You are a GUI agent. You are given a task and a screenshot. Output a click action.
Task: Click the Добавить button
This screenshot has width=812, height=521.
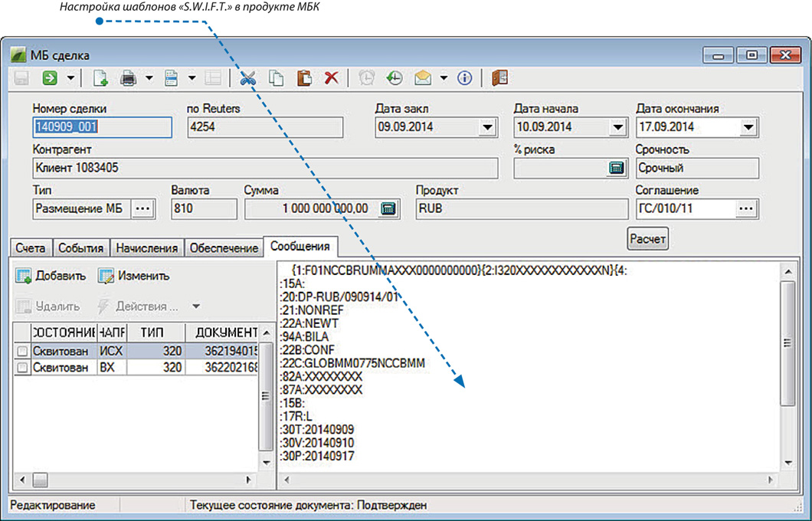(x=51, y=276)
